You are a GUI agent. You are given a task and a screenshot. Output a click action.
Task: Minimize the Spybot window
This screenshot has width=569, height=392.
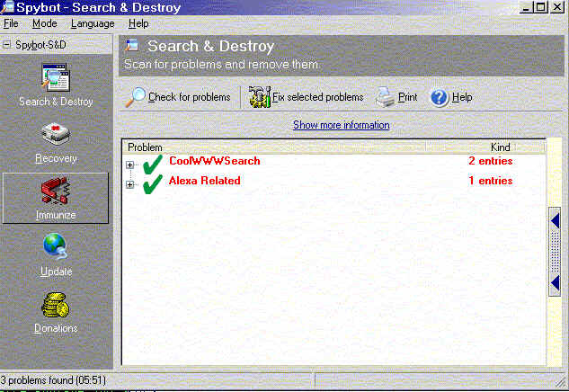point(527,7)
